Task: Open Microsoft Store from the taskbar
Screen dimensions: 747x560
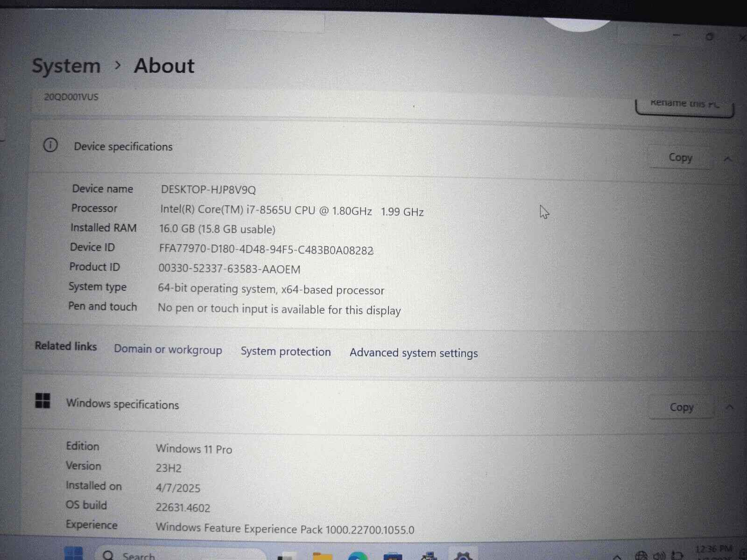Action: point(393,556)
